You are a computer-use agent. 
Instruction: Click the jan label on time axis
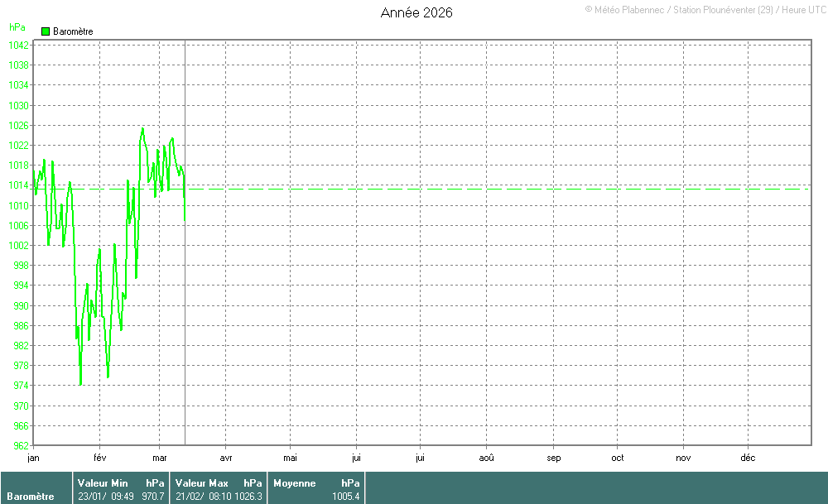tap(33, 457)
